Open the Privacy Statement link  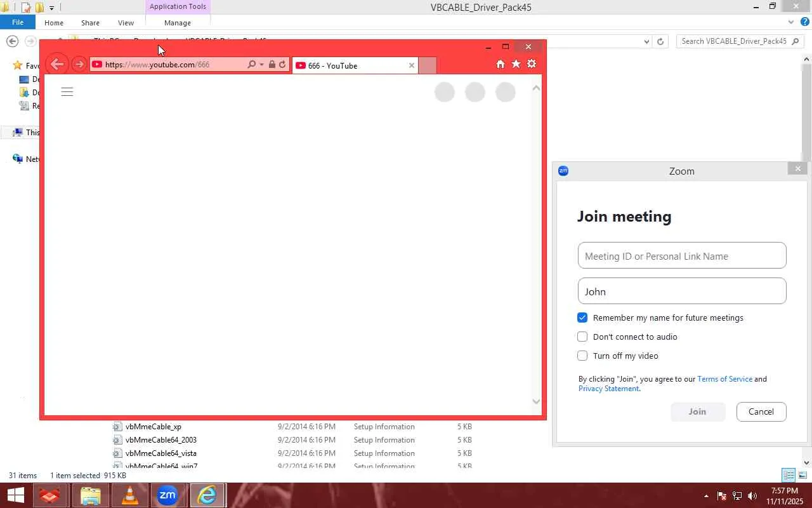608,389
